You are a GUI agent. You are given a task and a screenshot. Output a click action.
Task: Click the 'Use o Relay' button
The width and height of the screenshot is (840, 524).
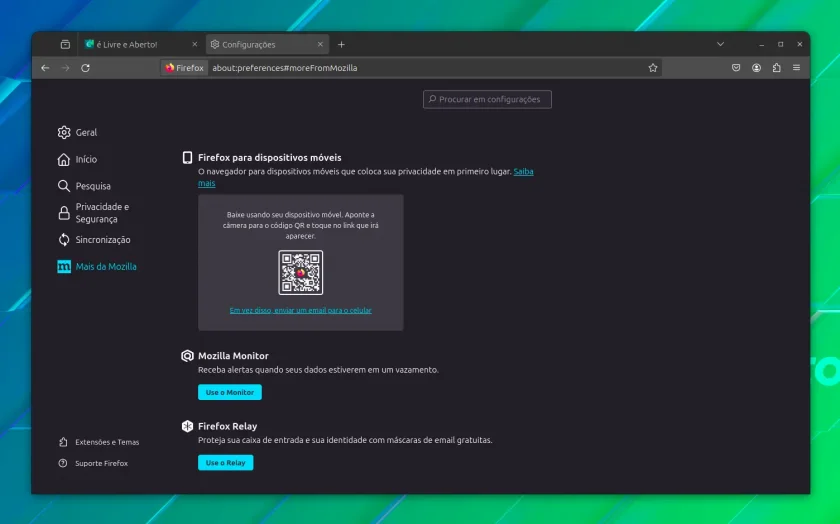(226, 462)
